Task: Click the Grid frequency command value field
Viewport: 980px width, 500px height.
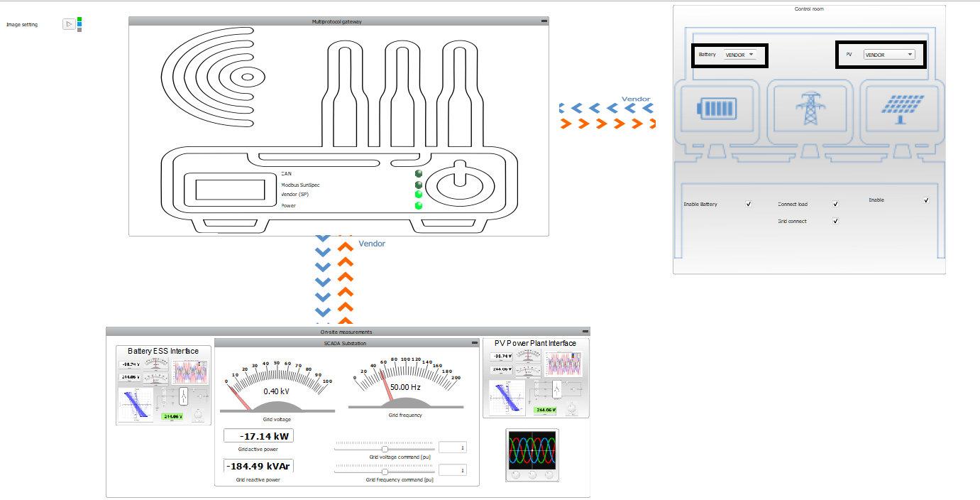Action: pyautogui.click(x=452, y=470)
